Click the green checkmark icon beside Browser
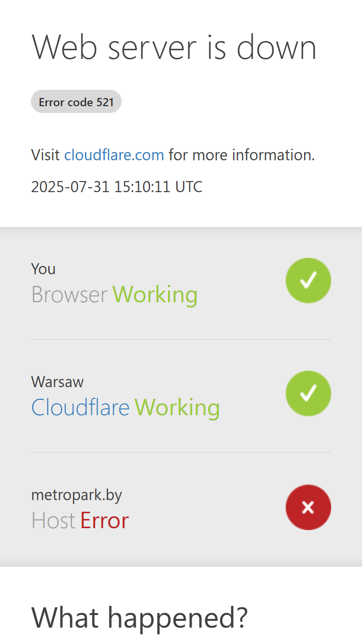This screenshot has width=362, height=644. [x=308, y=280]
